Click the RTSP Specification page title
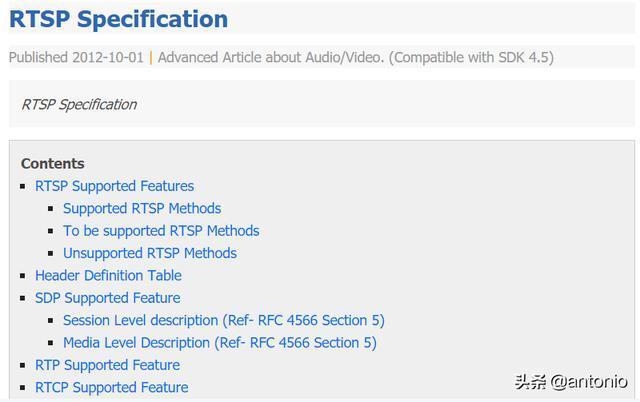 (118, 19)
